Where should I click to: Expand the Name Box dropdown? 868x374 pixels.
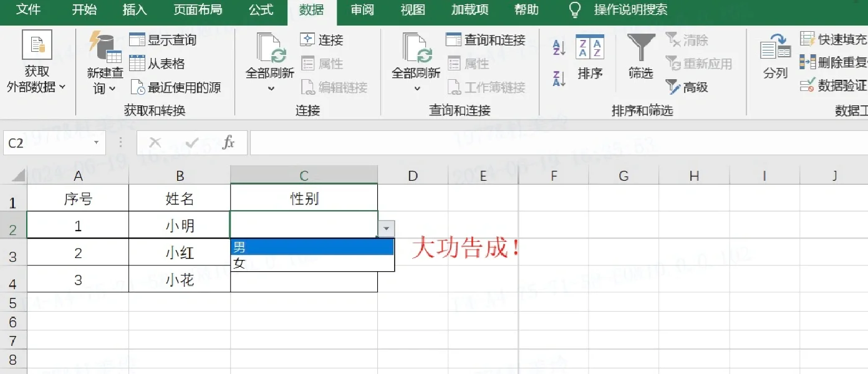click(x=97, y=142)
